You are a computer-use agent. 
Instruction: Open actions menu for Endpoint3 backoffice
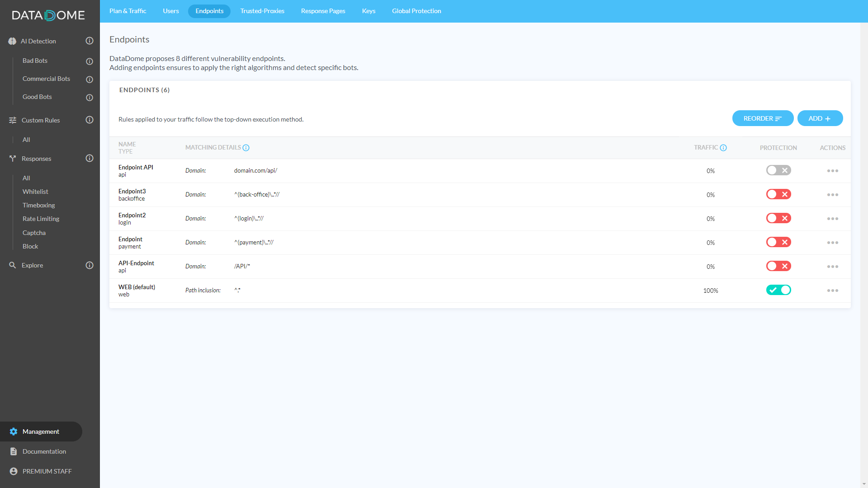832,195
